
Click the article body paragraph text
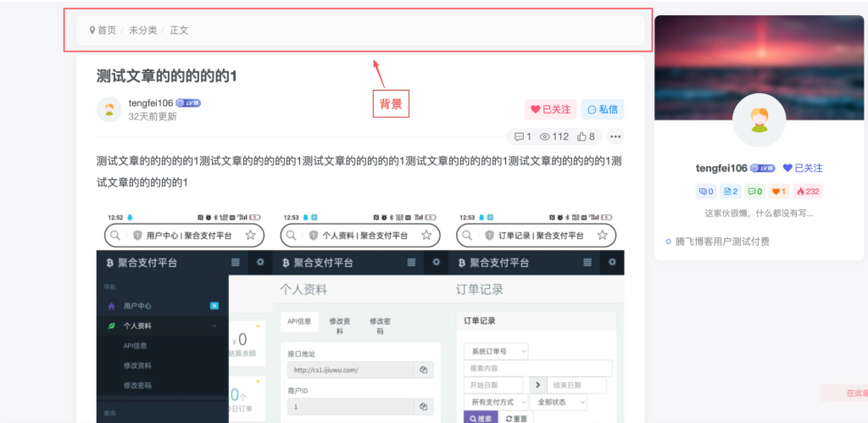tap(359, 171)
